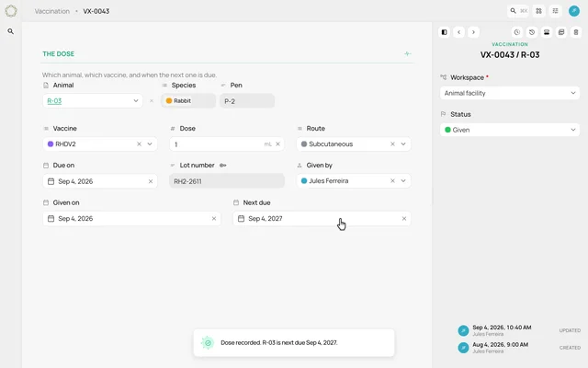The width and height of the screenshot is (588, 368).
Task: Clear the Animal field with the small x
Action: click(152, 100)
